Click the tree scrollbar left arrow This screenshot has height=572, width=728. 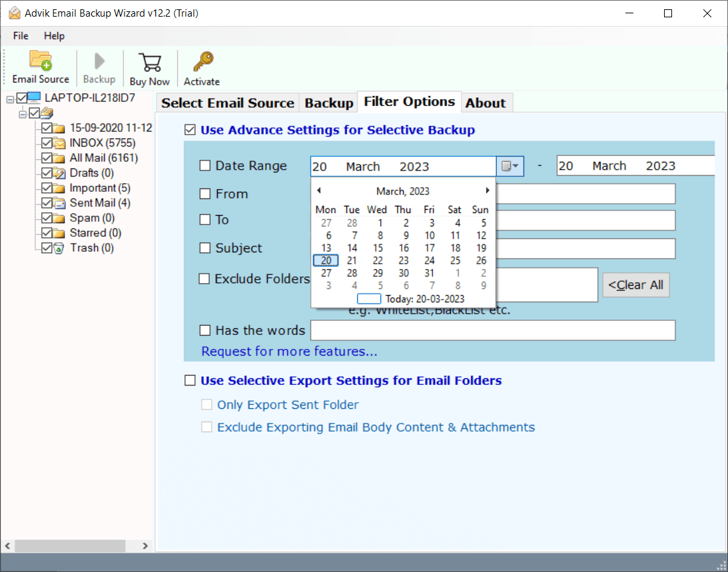tap(7, 545)
